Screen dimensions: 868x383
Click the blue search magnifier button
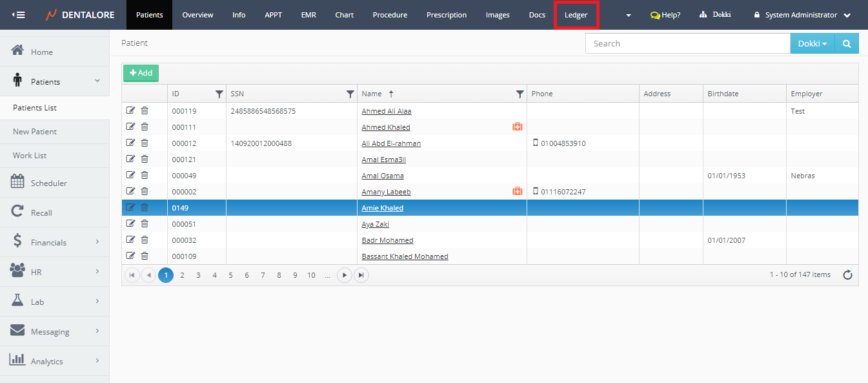point(846,43)
